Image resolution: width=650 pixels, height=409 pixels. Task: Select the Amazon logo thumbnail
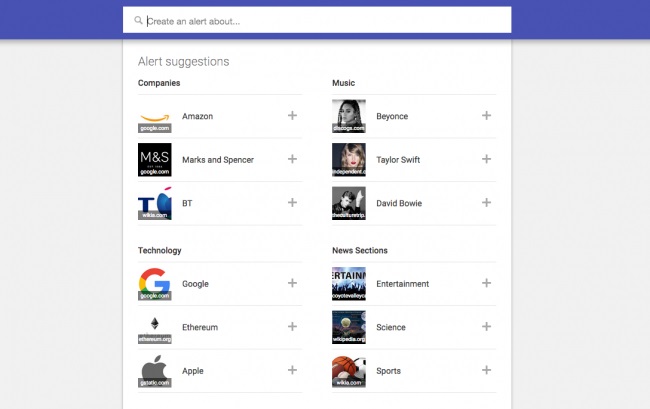tap(154, 116)
